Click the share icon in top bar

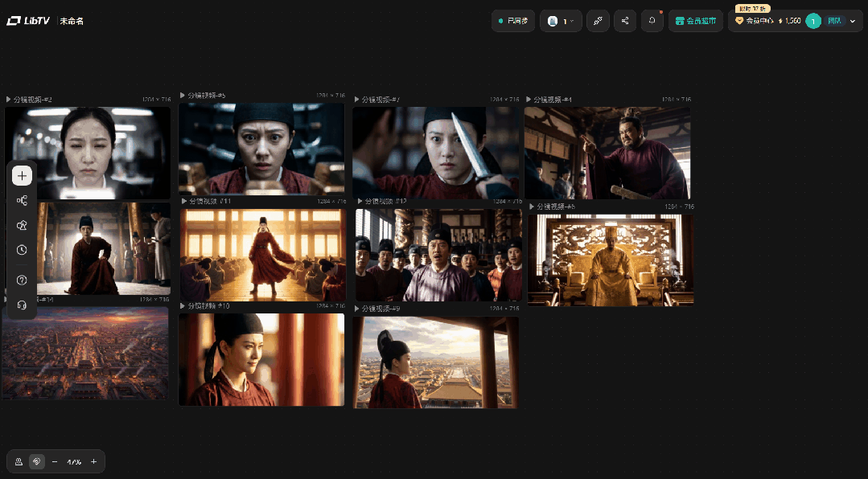[625, 21]
